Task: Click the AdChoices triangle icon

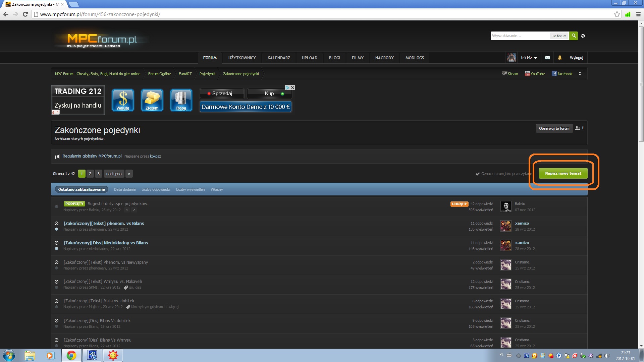Action: coord(287,88)
